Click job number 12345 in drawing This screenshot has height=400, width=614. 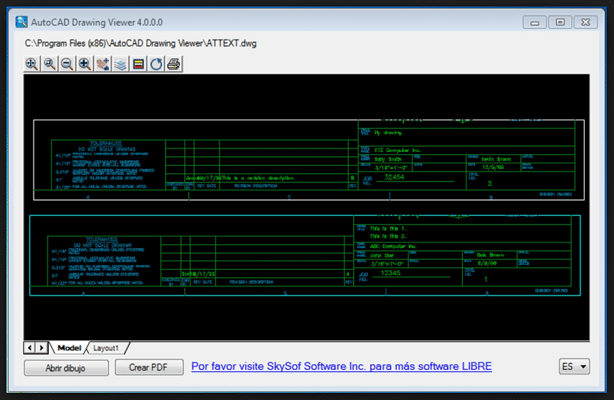click(x=390, y=273)
